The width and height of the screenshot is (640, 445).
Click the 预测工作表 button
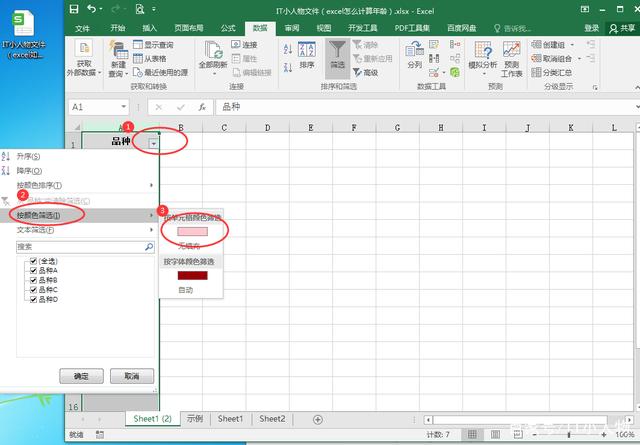tap(511, 59)
